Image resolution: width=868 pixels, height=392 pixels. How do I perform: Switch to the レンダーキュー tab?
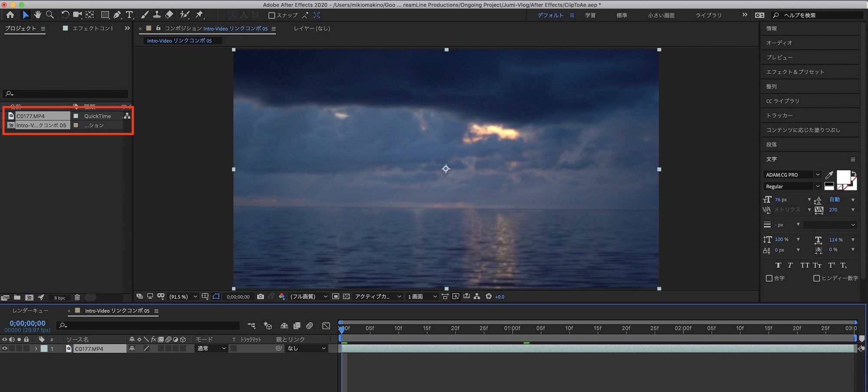pyautogui.click(x=30, y=311)
